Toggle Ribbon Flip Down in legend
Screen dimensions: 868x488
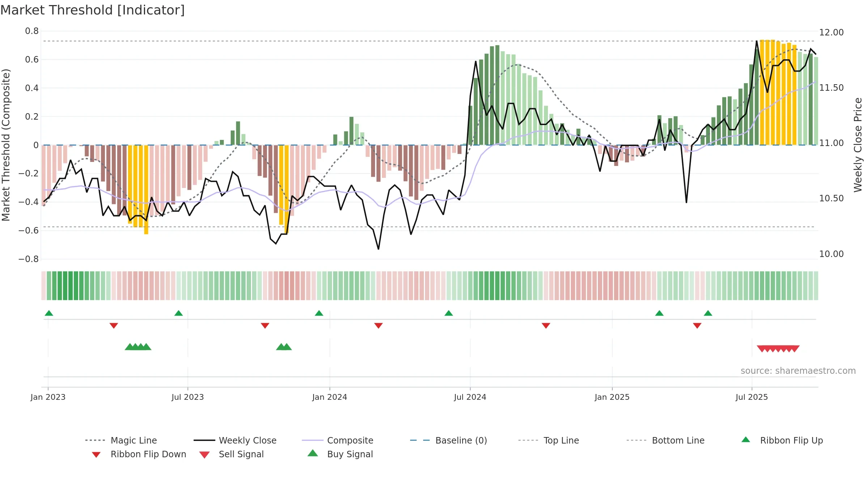(x=139, y=454)
